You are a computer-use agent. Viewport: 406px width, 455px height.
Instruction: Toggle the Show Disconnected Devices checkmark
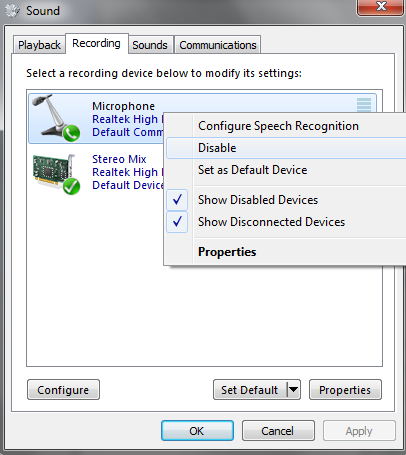pyautogui.click(x=177, y=222)
